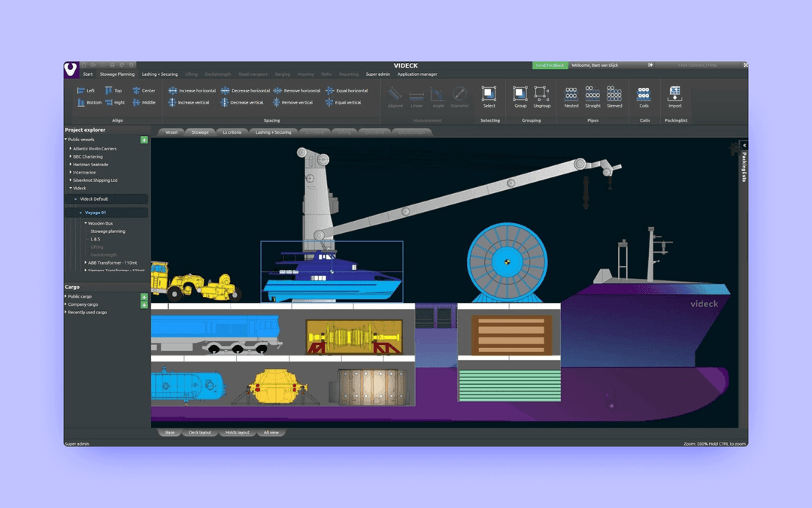Show the Deck layout view
Viewport: 812px width, 508px height.
(x=200, y=432)
